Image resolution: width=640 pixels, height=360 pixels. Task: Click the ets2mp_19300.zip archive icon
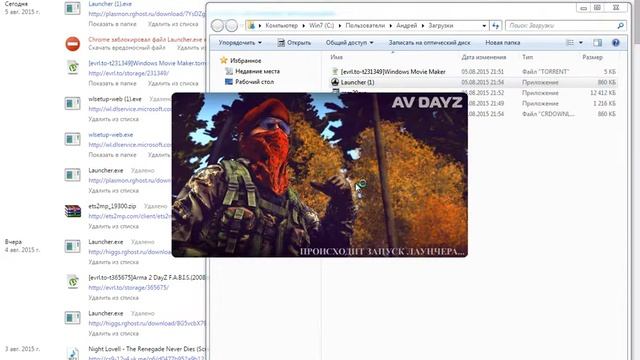tap(73, 211)
